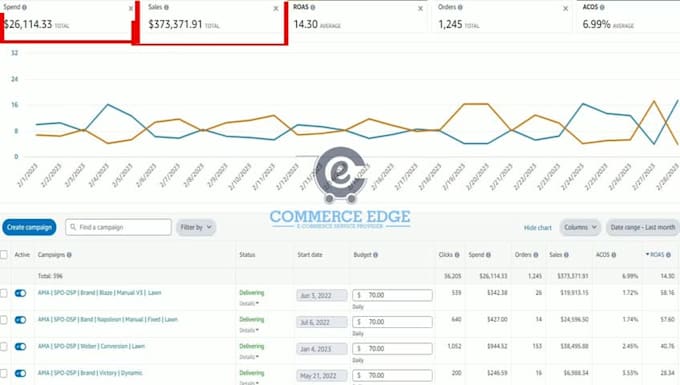Viewport: 680px width, 385px height.
Task: Sort table by ROAS column arrow
Action: click(x=647, y=254)
